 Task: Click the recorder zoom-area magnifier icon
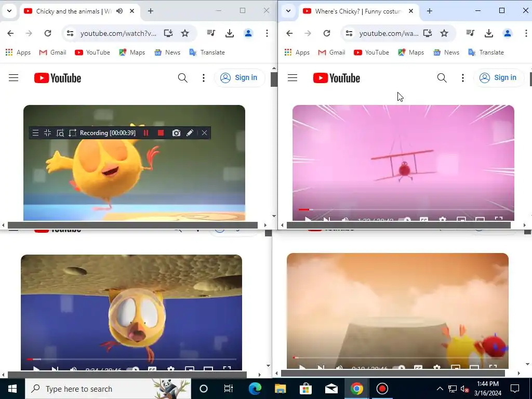point(60,133)
